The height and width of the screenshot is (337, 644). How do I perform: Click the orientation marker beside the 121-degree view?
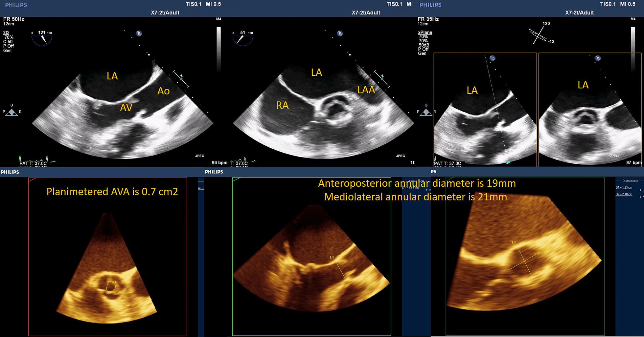[x=12, y=111]
